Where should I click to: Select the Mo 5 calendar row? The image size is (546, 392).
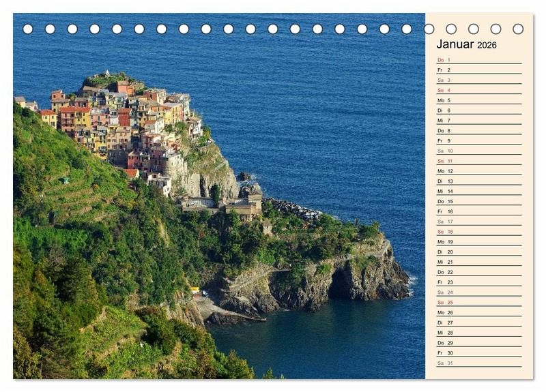[479, 100]
